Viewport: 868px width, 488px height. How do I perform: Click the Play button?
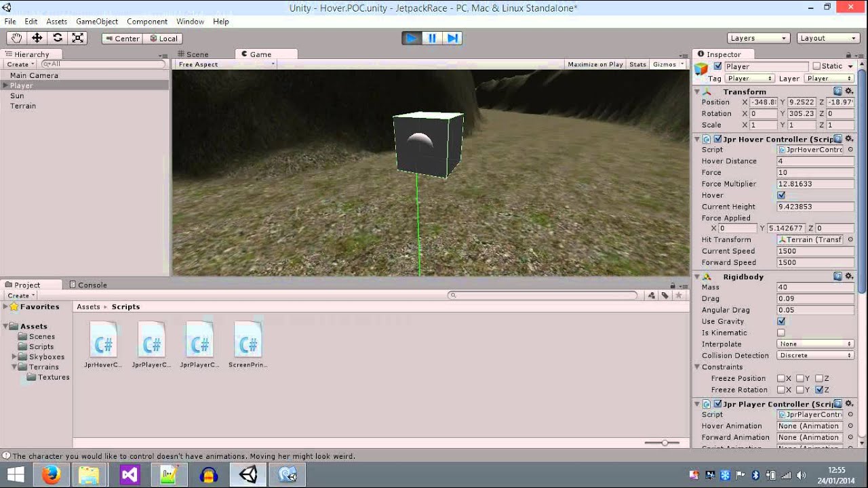point(412,39)
